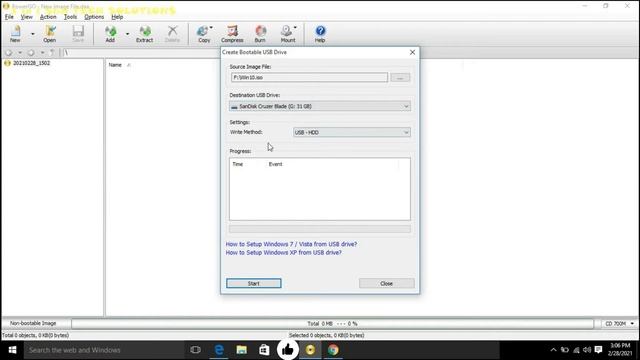Image resolution: width=640 pixels, height=360 pixels.
Task: Click the Open toolbar icon
Action: 49,33
